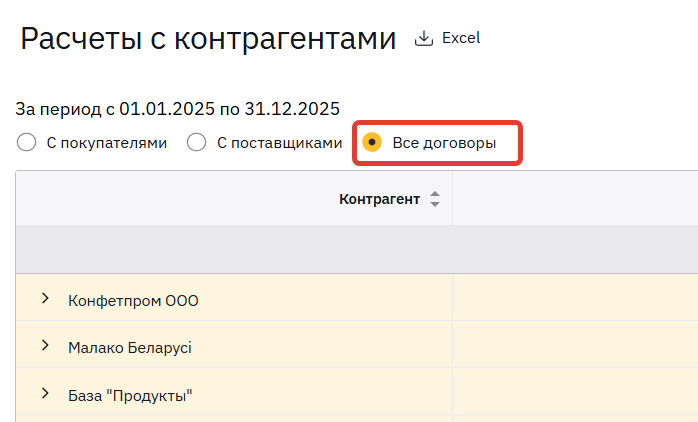Screen dimensions: 698x422
Task: Choose the "Все договоры" radio option
Action: pos(372,143)
